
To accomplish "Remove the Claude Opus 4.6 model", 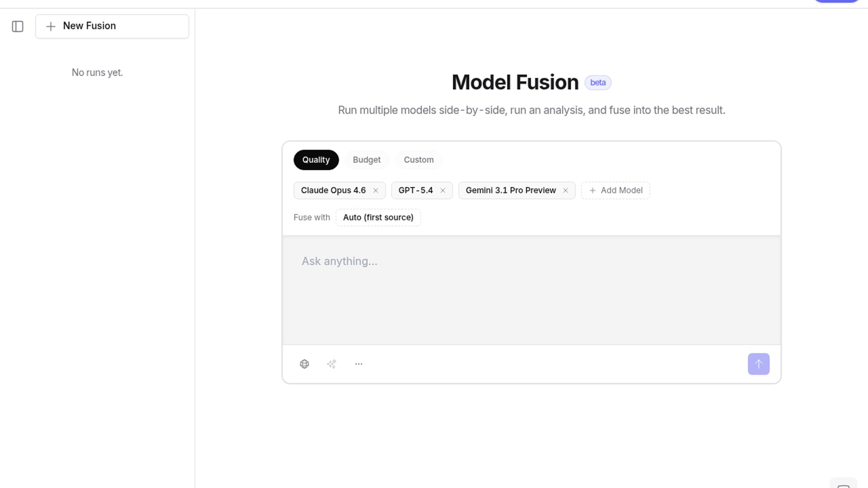I will click(x=376, y=191).
